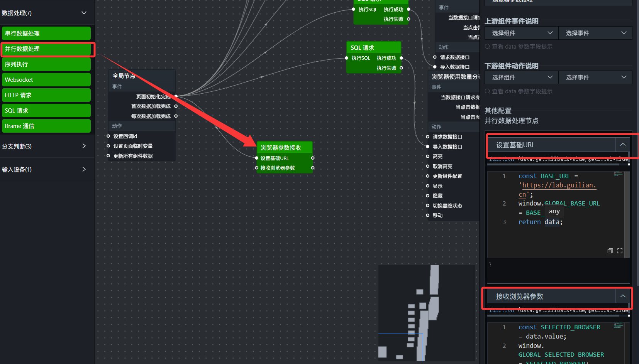The image size is (639, 364).
Task: Open 选择组件 dropdown under 下游组件动作说明
Action: tap(522, 78)
